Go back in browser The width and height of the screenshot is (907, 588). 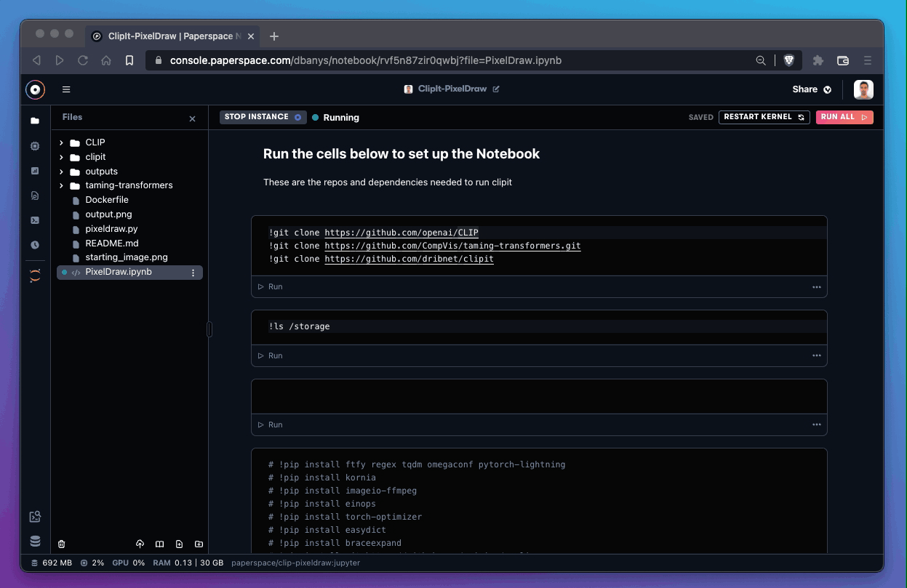(x=36, y=60)
